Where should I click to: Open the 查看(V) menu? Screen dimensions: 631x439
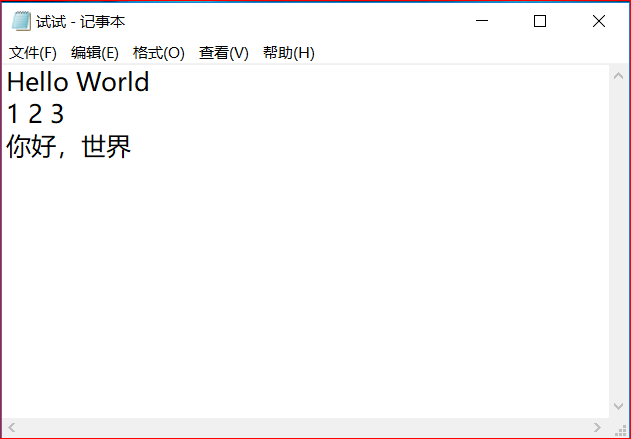[x=224, y=53]
